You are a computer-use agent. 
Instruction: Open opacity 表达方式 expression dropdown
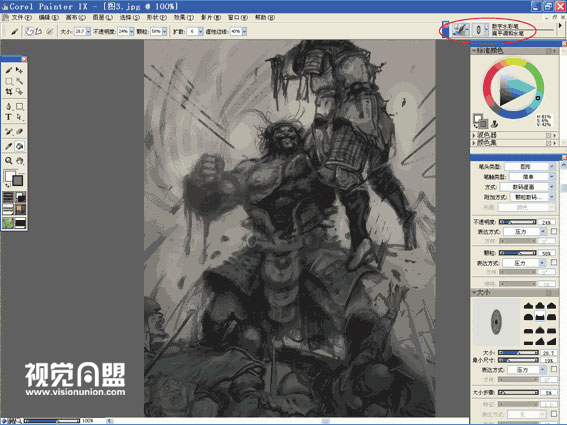[x=525, y=231]
